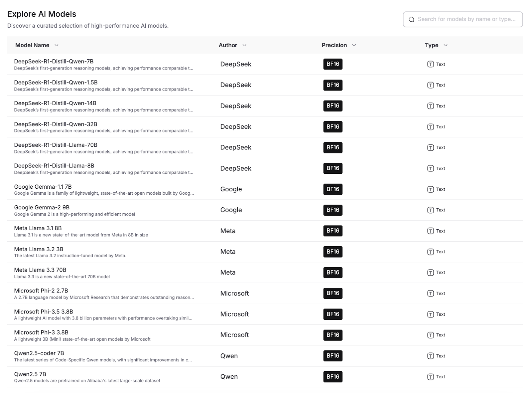Click Text type icon for Qwen2.5 7B

coord(430,377)
